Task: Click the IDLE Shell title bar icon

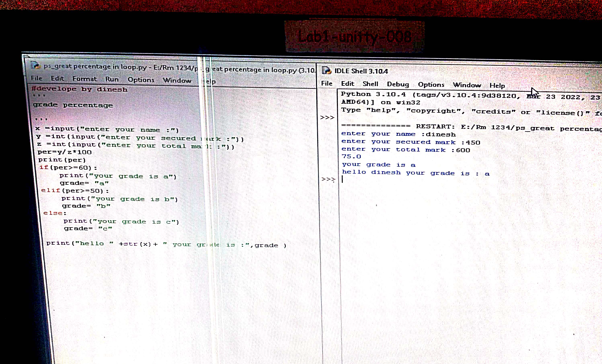Action: tap(326, 71)
